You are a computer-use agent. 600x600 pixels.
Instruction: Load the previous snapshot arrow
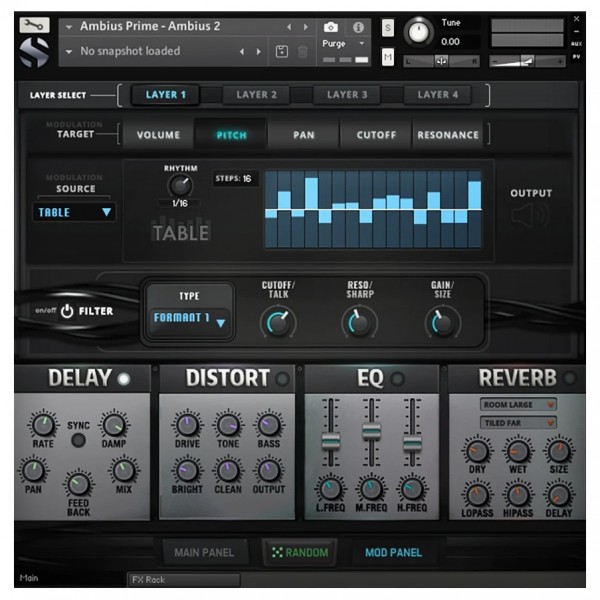[242, 52]
